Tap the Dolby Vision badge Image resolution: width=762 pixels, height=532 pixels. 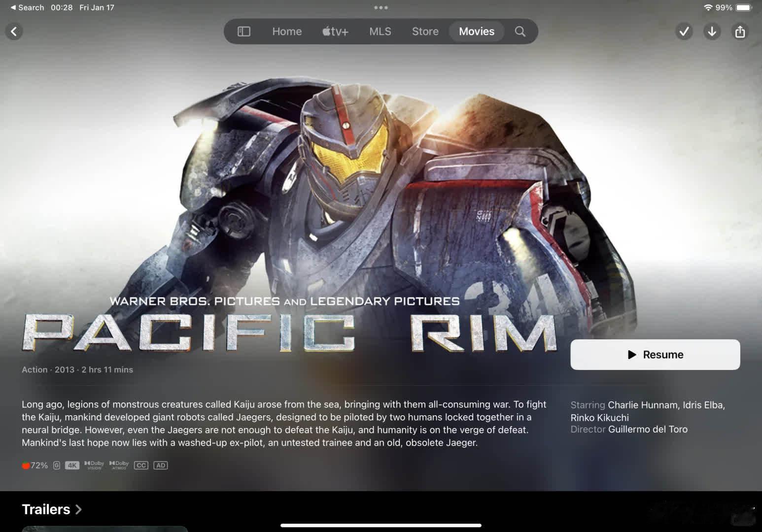[94, 465]
